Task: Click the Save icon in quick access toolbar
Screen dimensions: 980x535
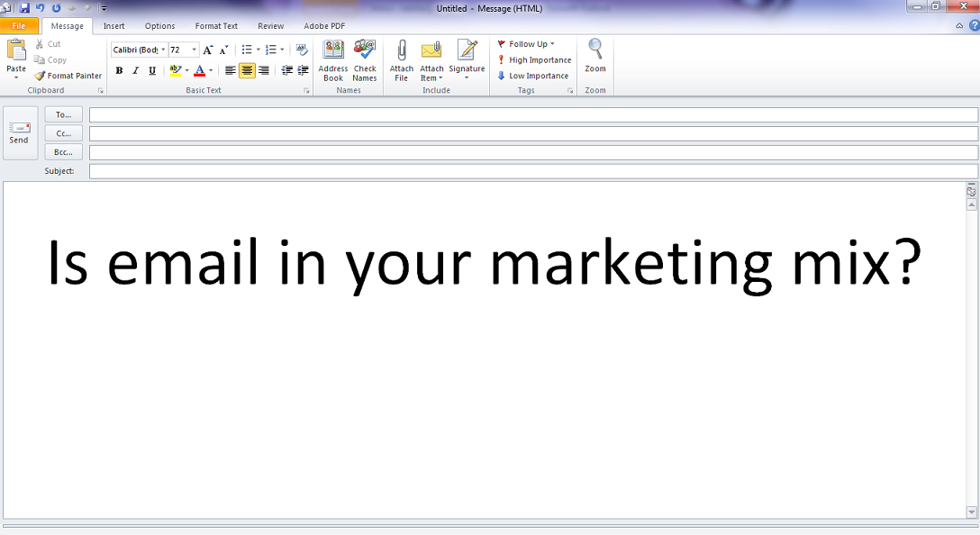Action: (24, 7)
